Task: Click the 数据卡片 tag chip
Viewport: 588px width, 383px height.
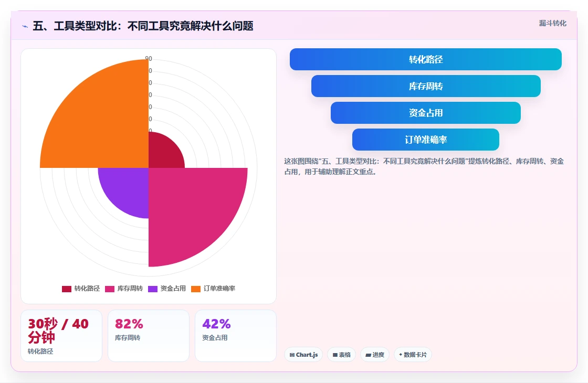Action: tap(413, 355)
